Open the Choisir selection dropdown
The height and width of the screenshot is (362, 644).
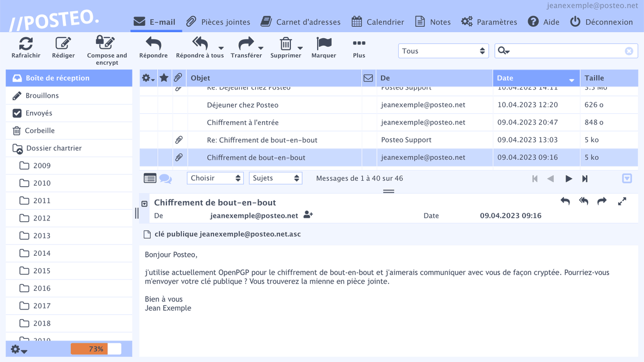tap(215, 178)
